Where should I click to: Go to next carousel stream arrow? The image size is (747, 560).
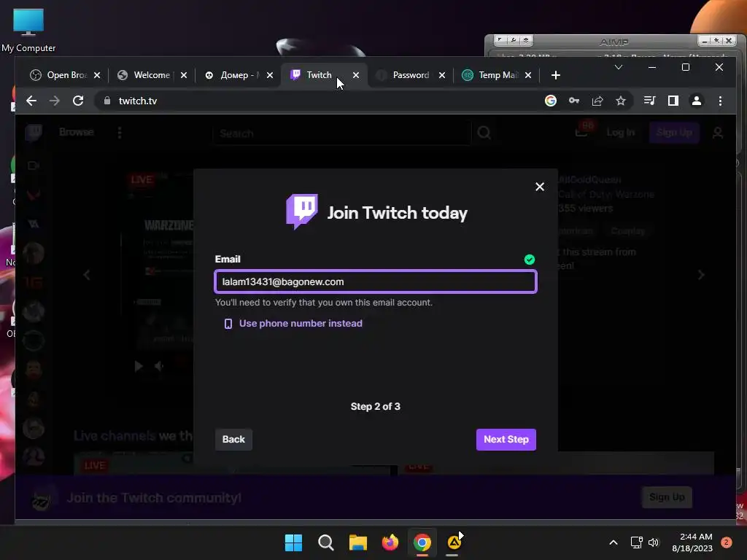701,275
